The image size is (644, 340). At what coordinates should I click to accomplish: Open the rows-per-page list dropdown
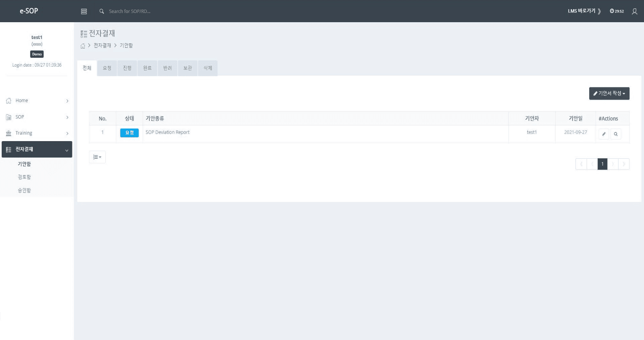(97, 157)
